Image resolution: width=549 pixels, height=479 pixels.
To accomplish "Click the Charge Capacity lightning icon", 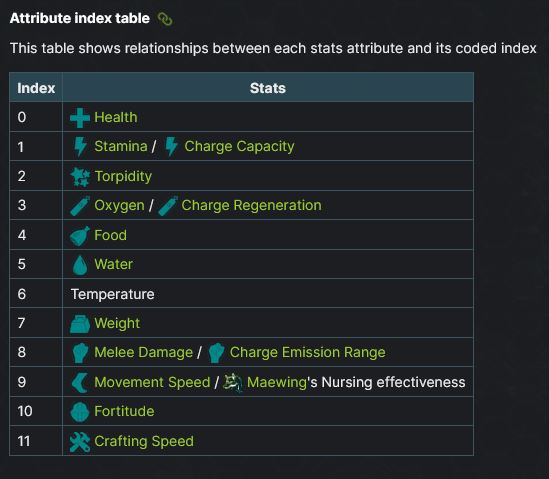I will 171,146.
